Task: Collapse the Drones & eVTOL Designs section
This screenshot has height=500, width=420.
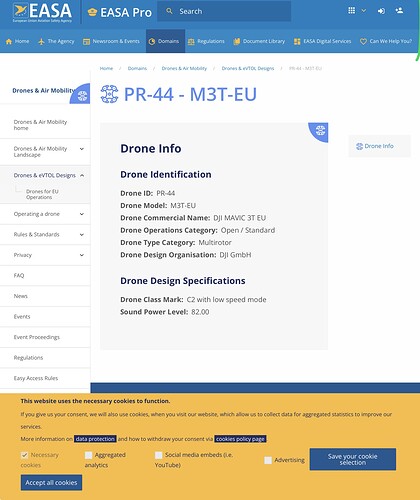Action: coord(82,175)
